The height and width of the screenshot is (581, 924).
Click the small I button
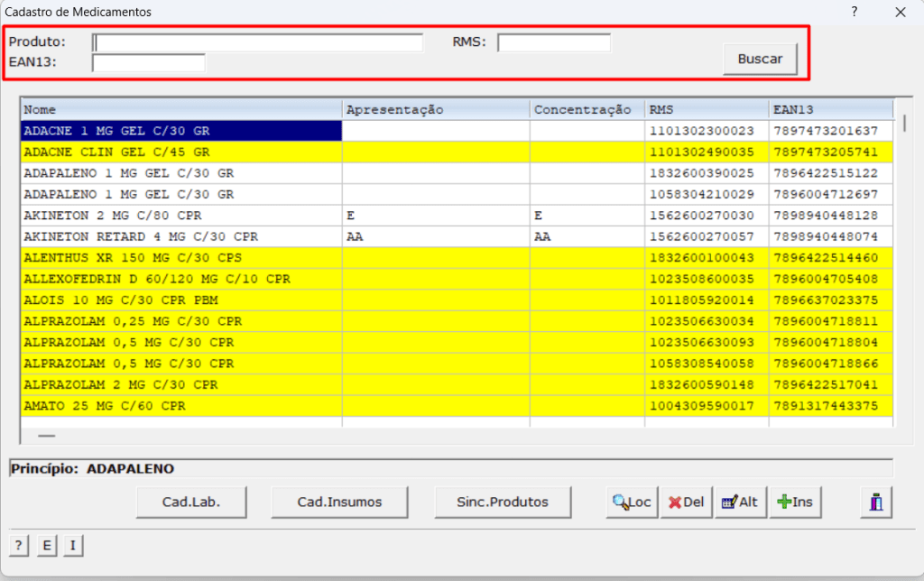coord(73,545)
